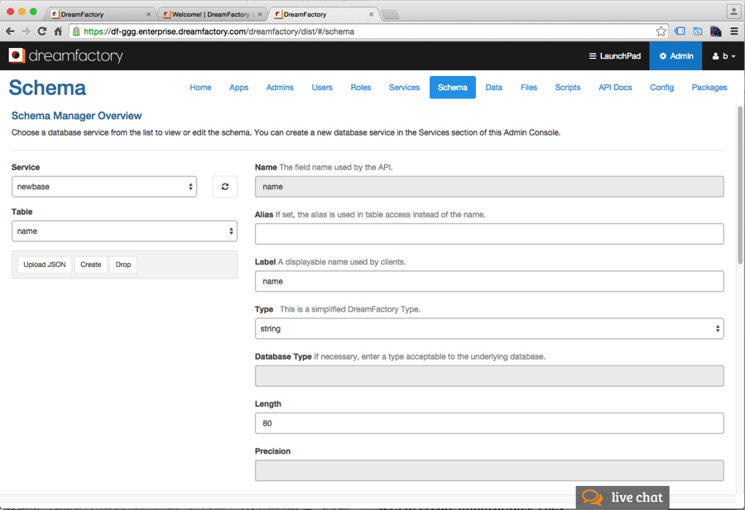Click the Length field showing 80
This screenshot has width=745, height=510.
coord(489,423)
